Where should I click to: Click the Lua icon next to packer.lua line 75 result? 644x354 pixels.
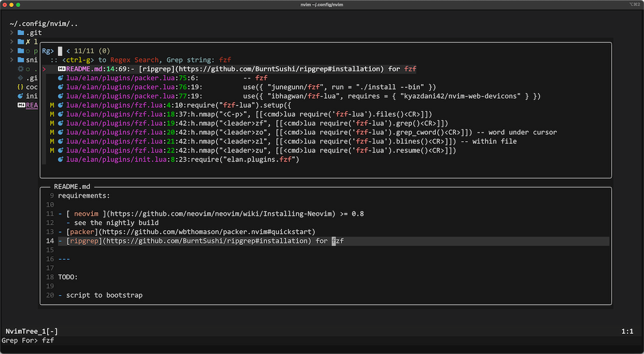coord(60,78)
